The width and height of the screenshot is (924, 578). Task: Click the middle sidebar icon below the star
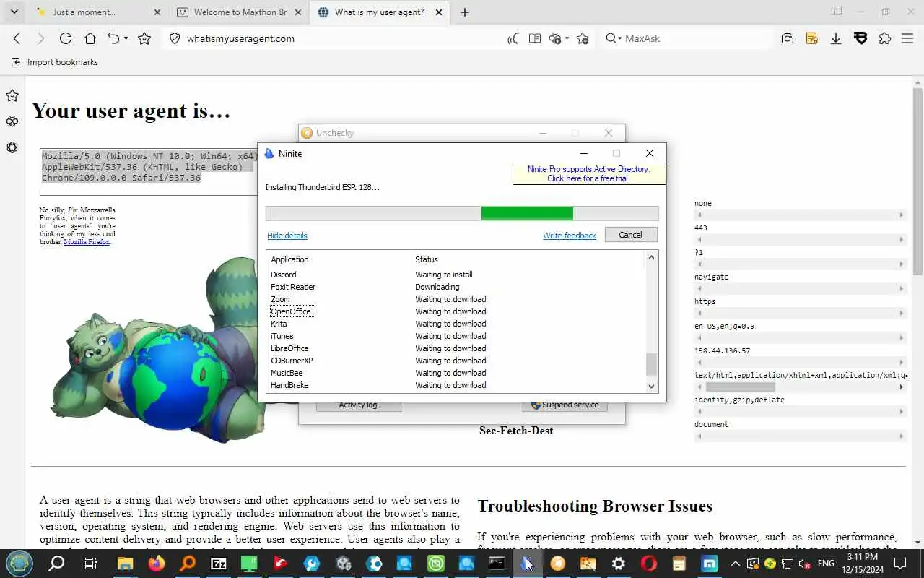[x=12, y=121]
